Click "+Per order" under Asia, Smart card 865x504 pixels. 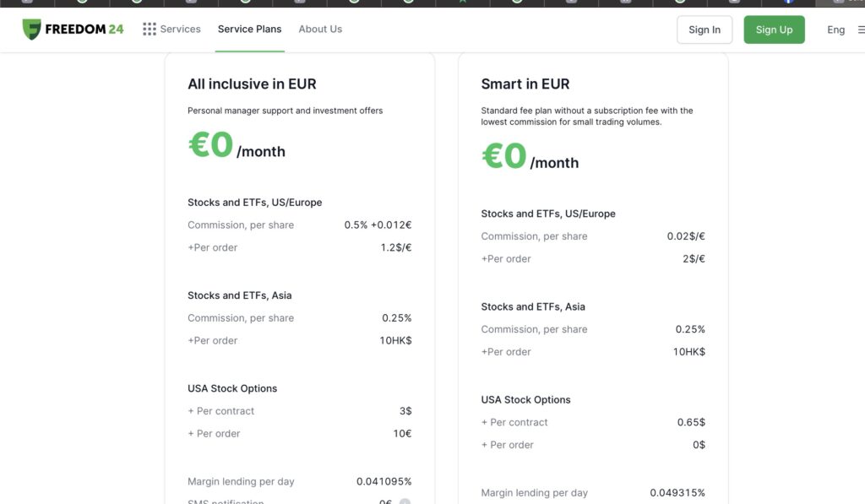click(506, 352)
